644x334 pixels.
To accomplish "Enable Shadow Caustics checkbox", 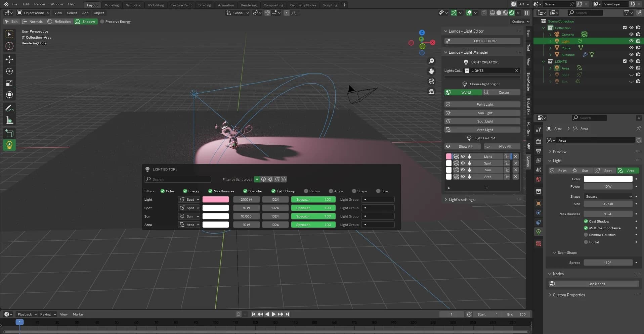I will tap(586, 235).
